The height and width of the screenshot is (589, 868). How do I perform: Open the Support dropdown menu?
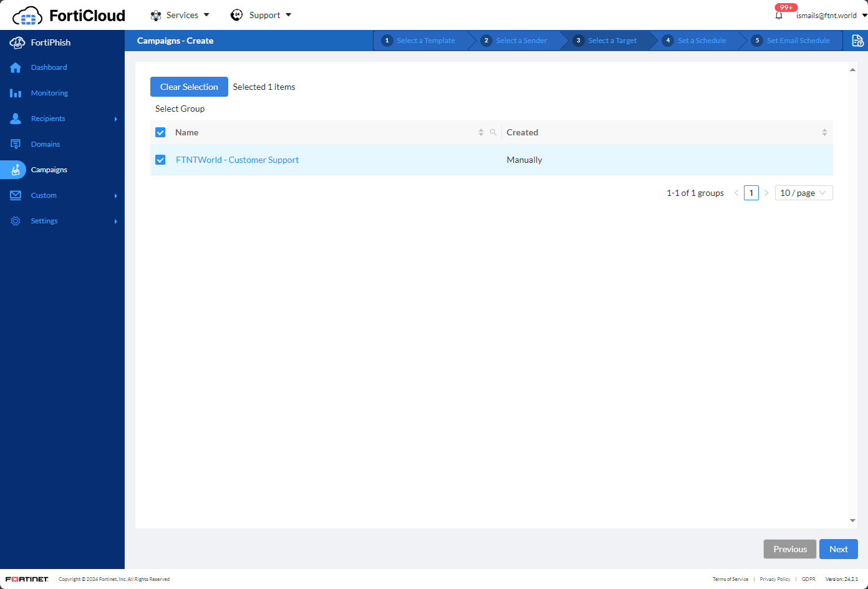point(261,15)
